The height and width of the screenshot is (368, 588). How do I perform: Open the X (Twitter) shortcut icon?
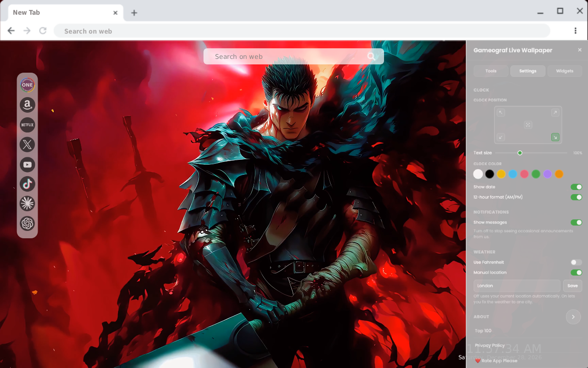(28, 144)
